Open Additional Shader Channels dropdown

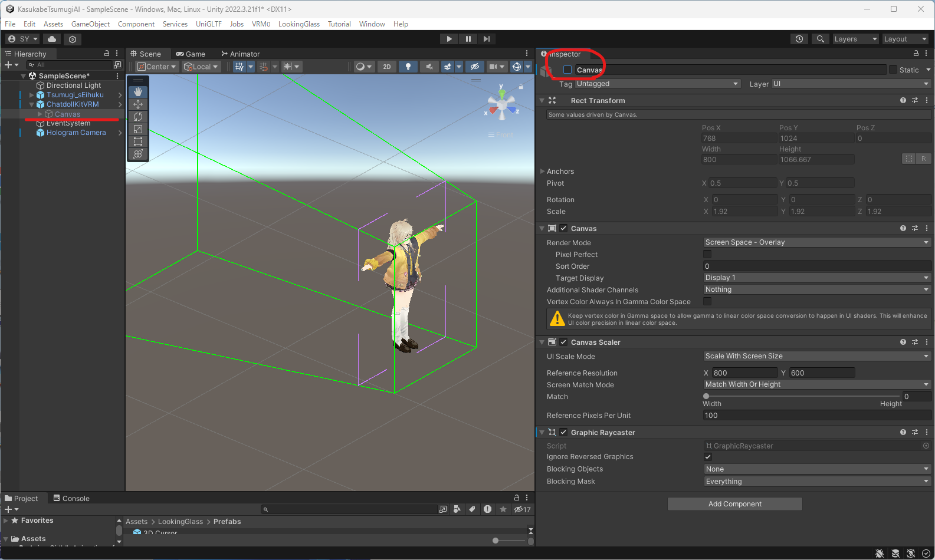pos(817,289)
